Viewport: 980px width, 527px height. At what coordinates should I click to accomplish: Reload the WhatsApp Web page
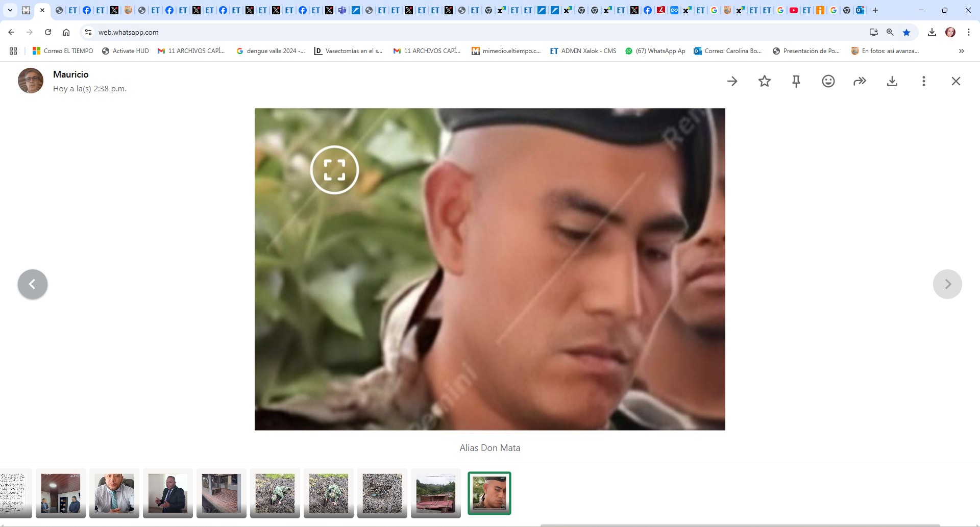click(x=47, y=32)
